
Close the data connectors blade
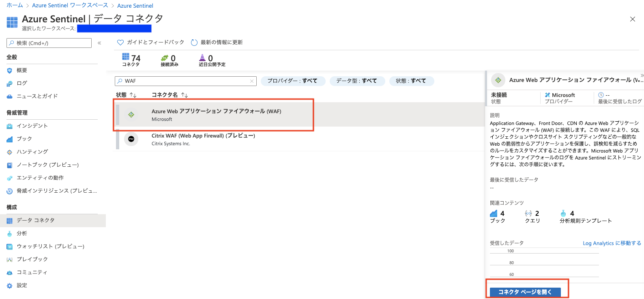pos(632,19)
